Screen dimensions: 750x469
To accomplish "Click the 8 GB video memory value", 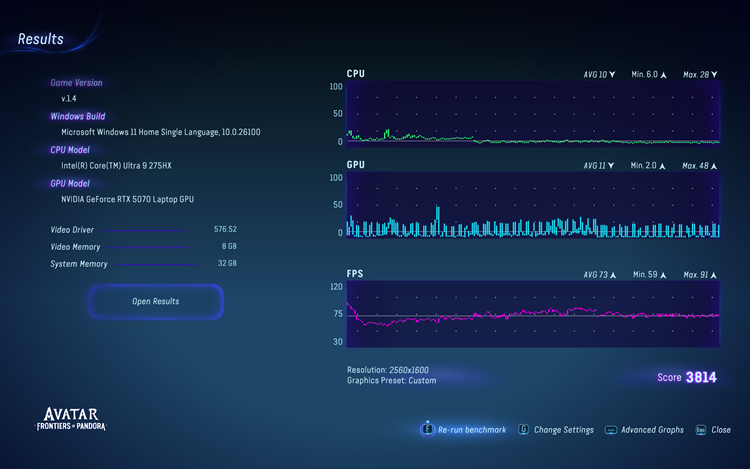I will [229, 246].
